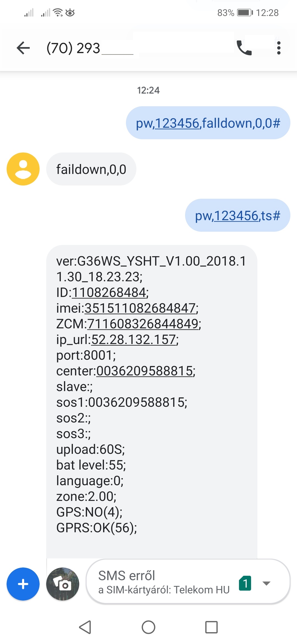Open the 123456 link in ts# message

coord(236,215)
